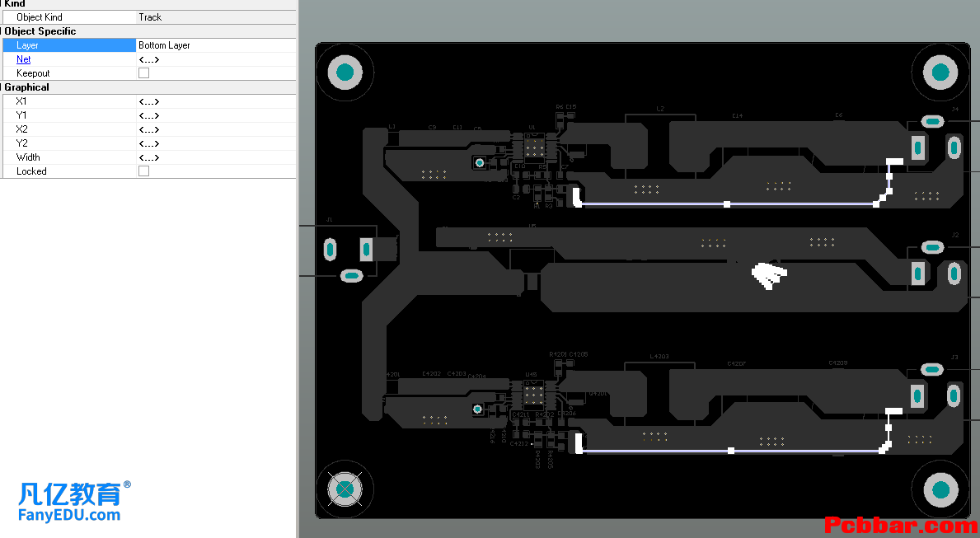980x538 pixels.
Task: Click the C14 designator label
Action: click(x=738, y=116)
